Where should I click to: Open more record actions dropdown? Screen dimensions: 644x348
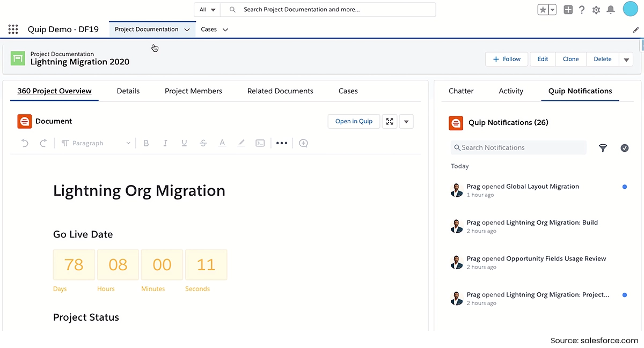(x=626, y=60)
